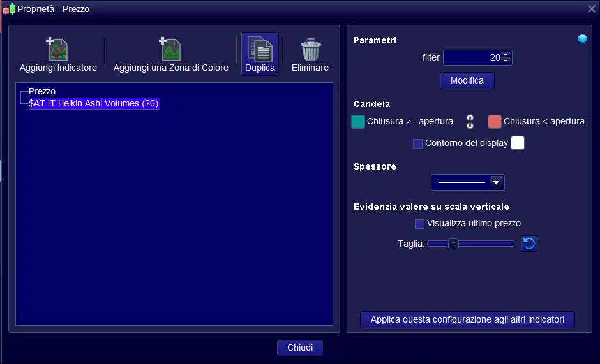Click the Aggiungi Indicatore icon
This screenshot has height=364, width=600.
pos(58,49)
